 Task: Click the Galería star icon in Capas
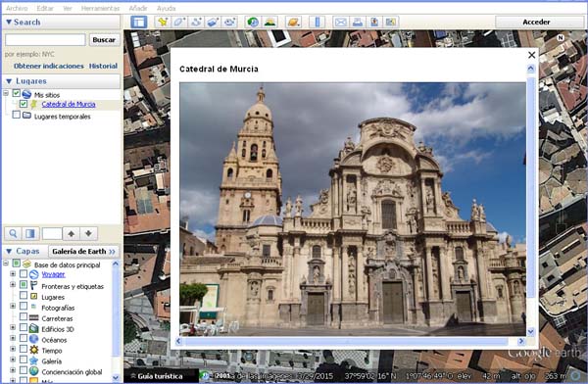pos(34,360)
